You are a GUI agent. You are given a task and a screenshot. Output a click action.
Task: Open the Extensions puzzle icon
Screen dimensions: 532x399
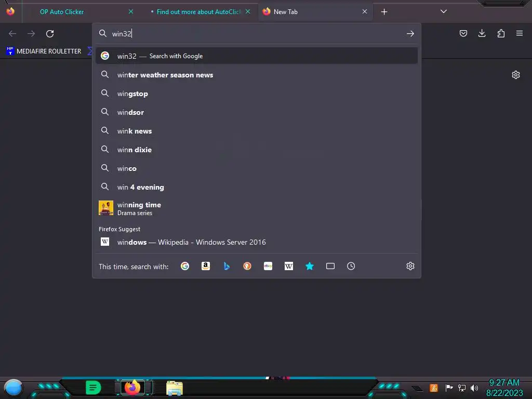(x=501, y=33)
